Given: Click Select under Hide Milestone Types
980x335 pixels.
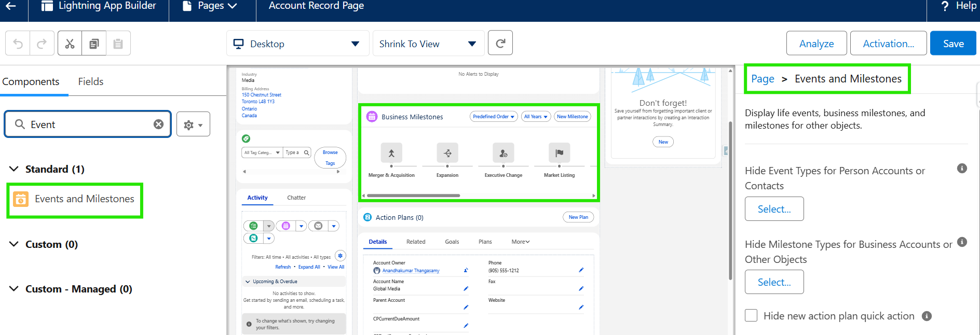Looking at the screenshot, I should [774, 282].
